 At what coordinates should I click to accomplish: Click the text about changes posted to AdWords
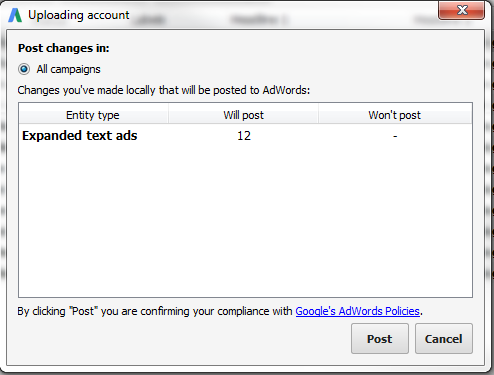click(164, 90)
